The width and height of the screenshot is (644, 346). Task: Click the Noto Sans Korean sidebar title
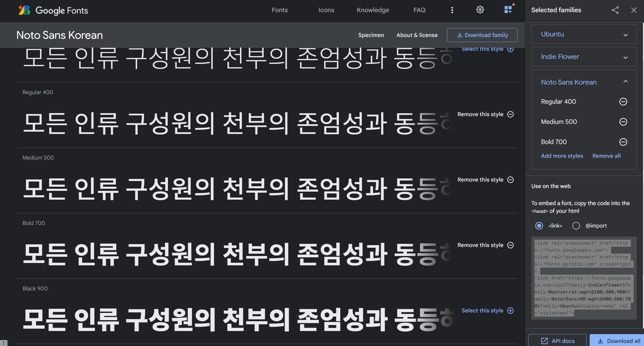(x=568, y=82)
